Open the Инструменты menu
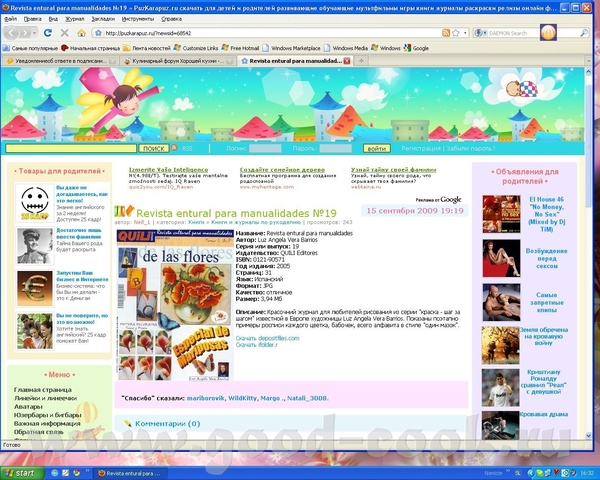Screen dimensions: 600x480 (138, 19)
